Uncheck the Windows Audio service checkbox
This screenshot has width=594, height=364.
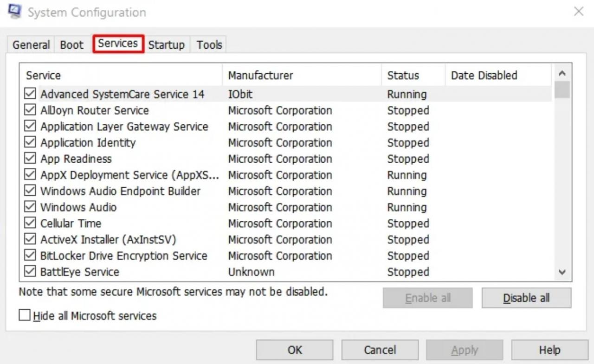[x=30, y=207]
